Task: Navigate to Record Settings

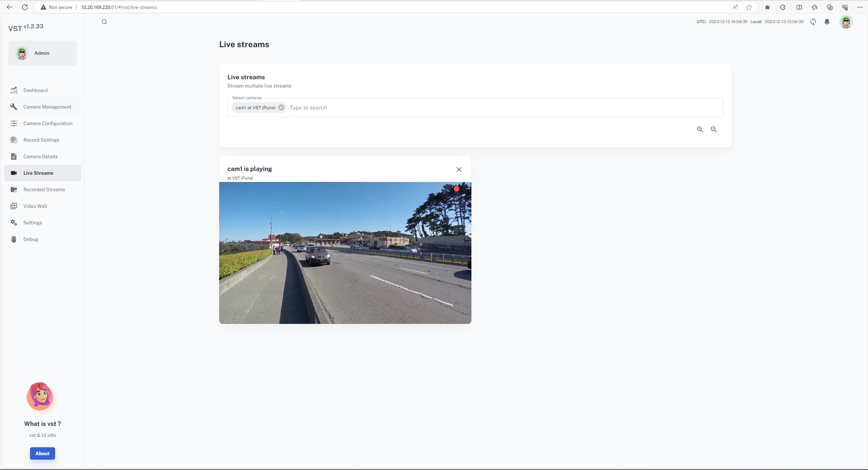Action: click(41, 140)
